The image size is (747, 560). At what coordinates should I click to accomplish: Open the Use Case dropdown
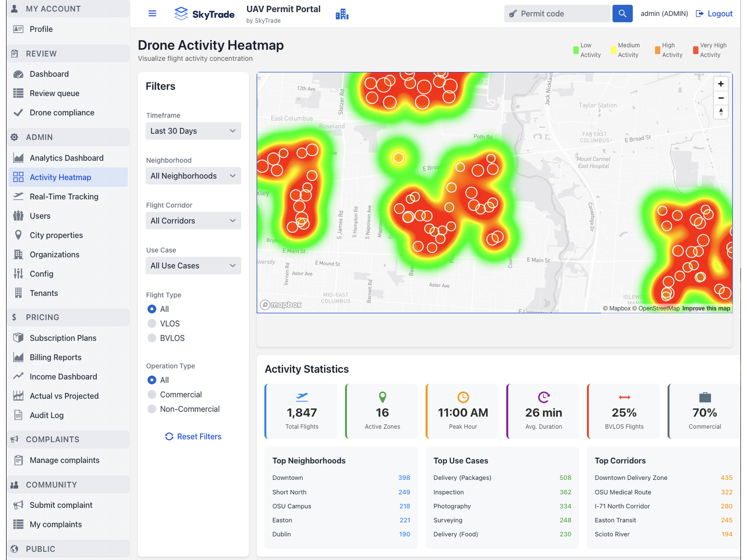click(x=193, y=266)
